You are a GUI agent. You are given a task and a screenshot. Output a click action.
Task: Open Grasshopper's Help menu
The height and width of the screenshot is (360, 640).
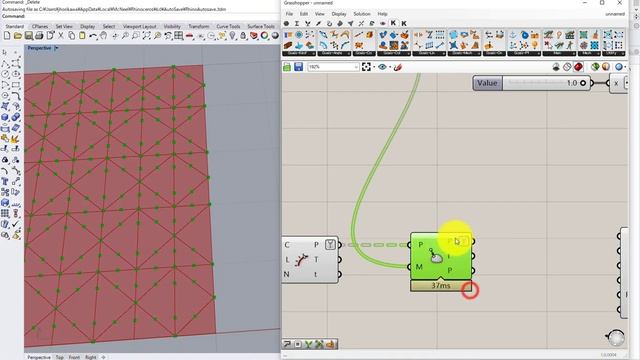[x=382, y=14]
